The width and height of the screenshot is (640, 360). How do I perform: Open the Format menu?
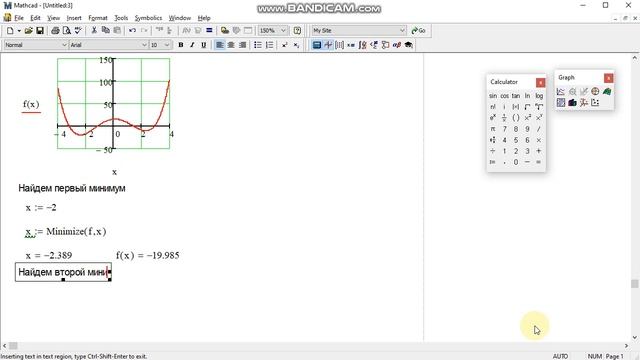pyautogui.click(x=98, y=18)
